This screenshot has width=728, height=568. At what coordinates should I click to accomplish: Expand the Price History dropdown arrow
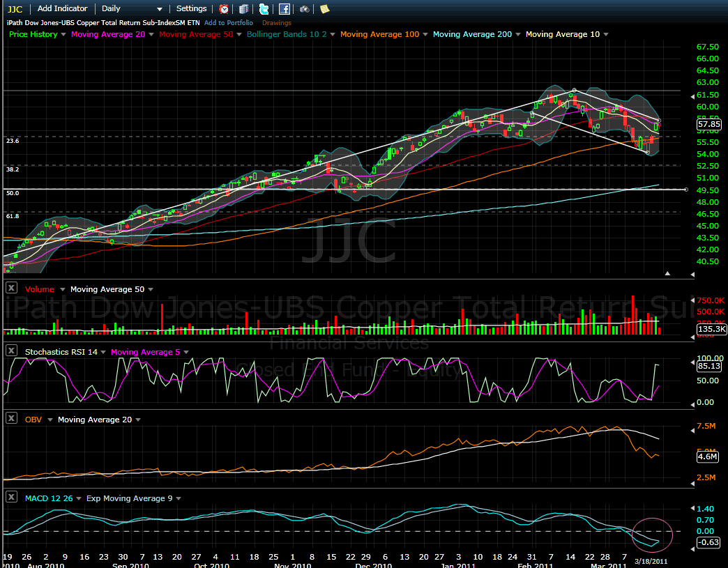[63, 35]
